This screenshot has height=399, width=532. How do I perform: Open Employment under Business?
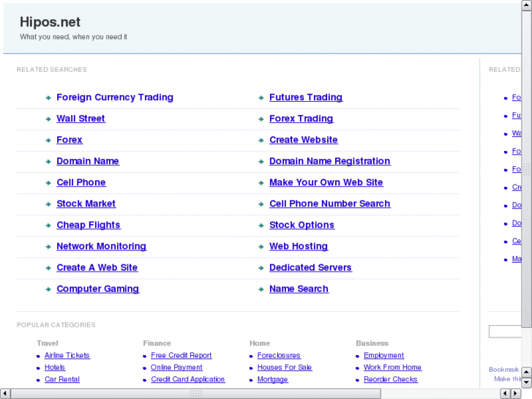383,356
